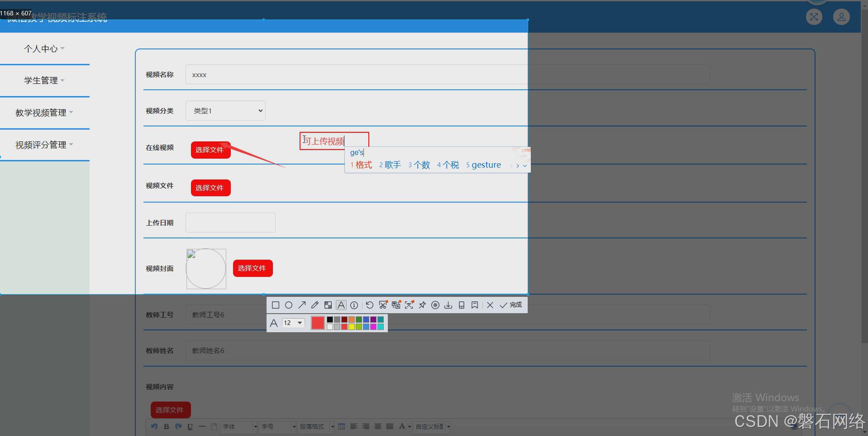Select the arrow drawing tool
The width and height of the screenshot is (868, 436).
point(302,305)
